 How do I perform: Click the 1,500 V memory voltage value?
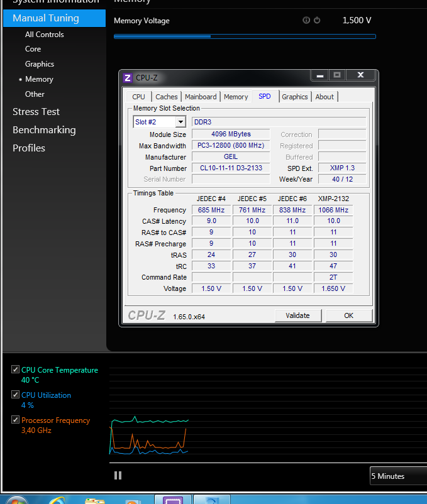click(357, 20)
